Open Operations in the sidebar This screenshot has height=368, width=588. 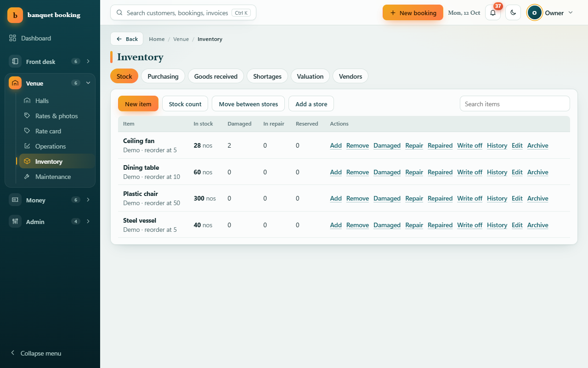click(57, 146)
